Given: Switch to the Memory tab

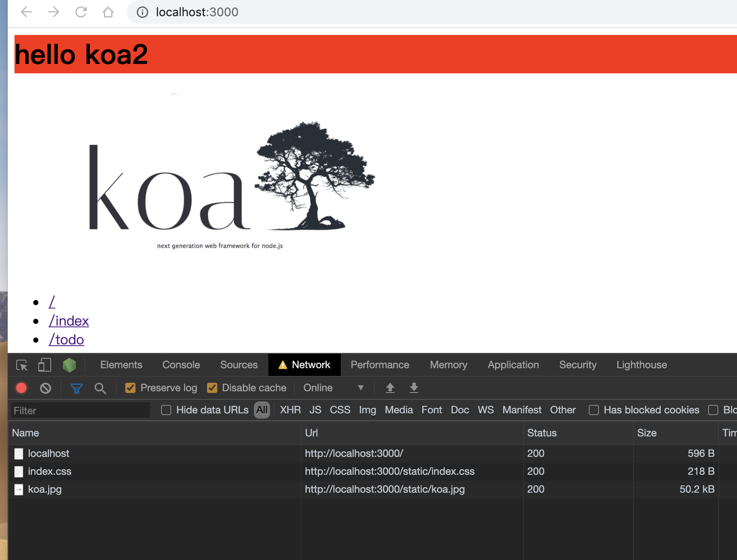Looking at the screenshot, I should [449, 365].
